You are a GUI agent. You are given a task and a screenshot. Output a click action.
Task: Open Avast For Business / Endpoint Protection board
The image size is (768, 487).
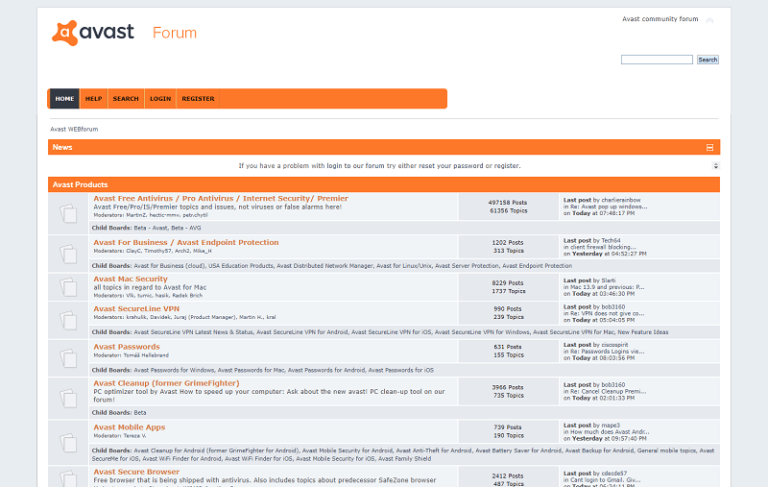[x=186, y=243]
